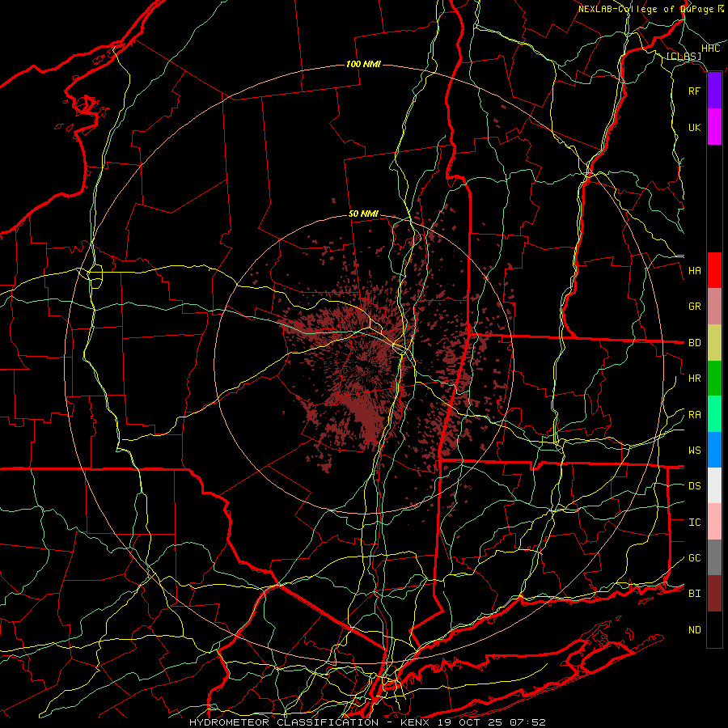Click the pink GR legend swatch
Viewport: 728px width, 728px height.
(x=714, y=307)
